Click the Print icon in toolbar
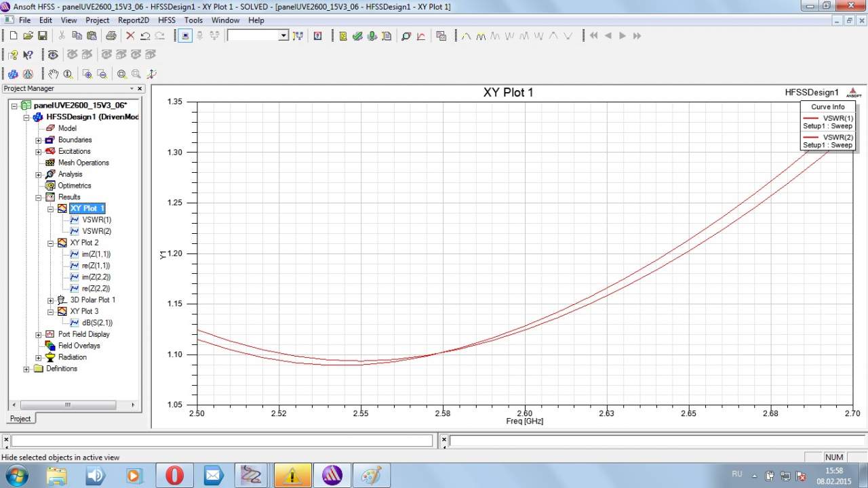 click(111, 36)
